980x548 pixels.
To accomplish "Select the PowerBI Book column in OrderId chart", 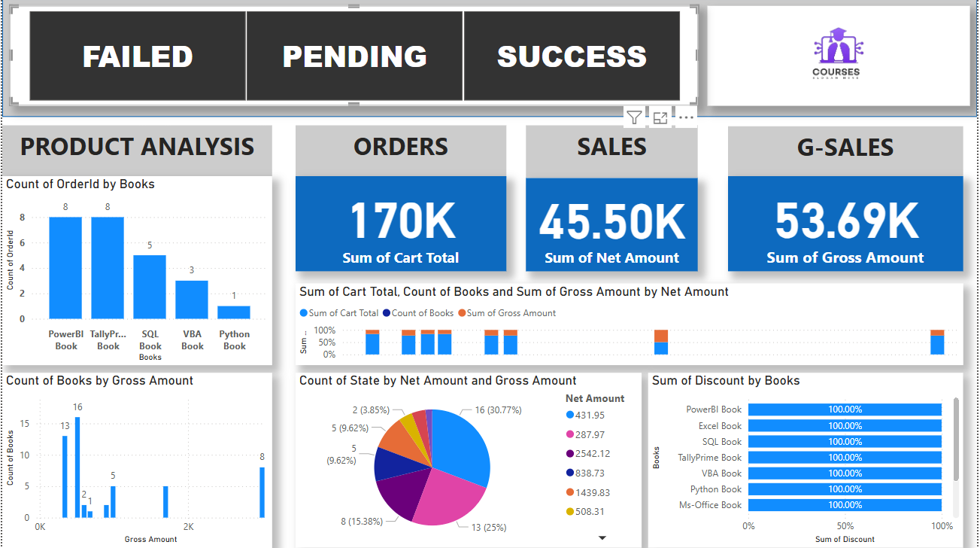I will [x=65, y=267].
